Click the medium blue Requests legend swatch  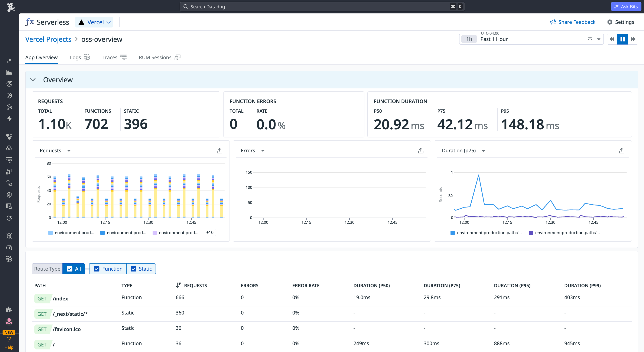pyautogui.click(x=103, y=233)
